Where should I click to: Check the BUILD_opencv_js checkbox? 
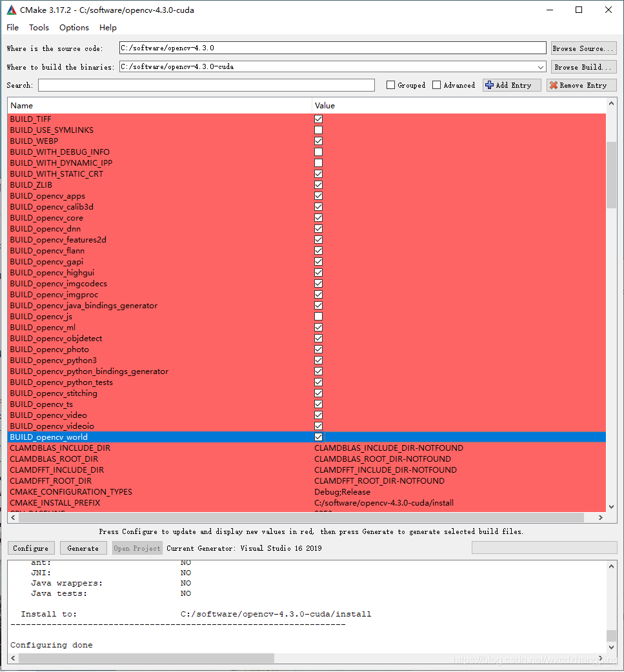coord(318,316)
